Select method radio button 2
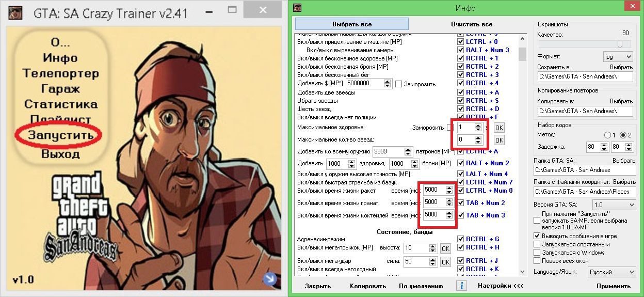Viewport: 644px width, 297px height. (x=623, y=135)
